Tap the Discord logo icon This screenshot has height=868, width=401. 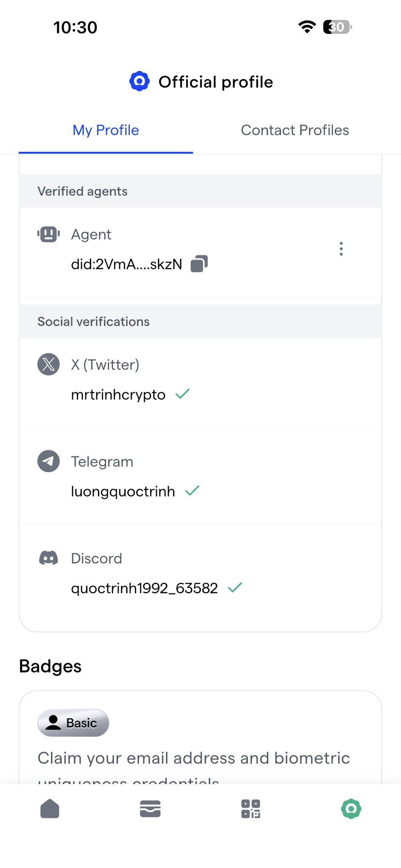49,558
